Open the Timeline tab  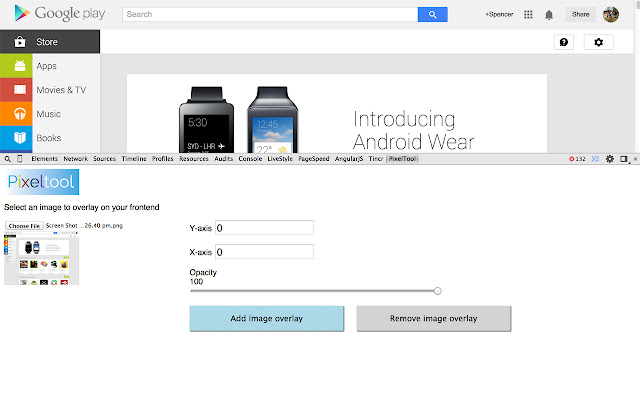click(x=134, y=159)
